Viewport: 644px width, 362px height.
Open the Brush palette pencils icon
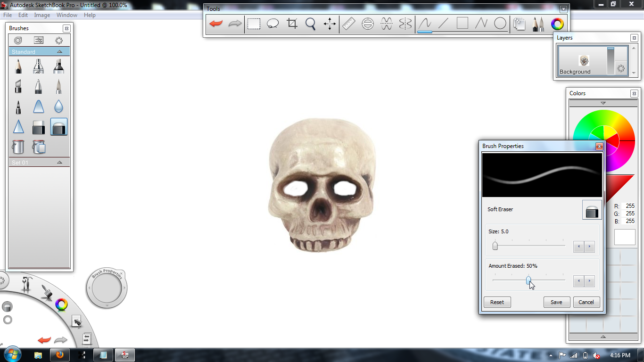click(x=538, y=24)
